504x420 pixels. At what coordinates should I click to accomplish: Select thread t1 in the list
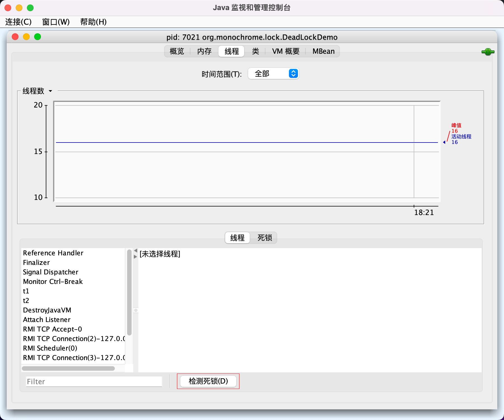point(73,291)
